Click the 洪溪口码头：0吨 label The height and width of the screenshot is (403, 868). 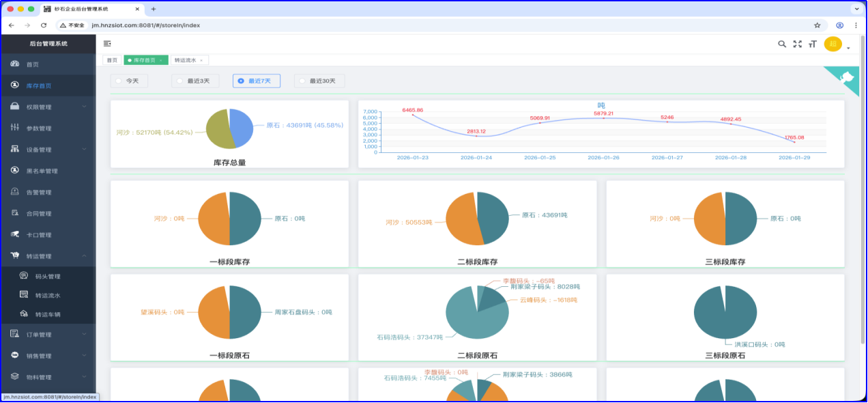(x=759, y=344)
